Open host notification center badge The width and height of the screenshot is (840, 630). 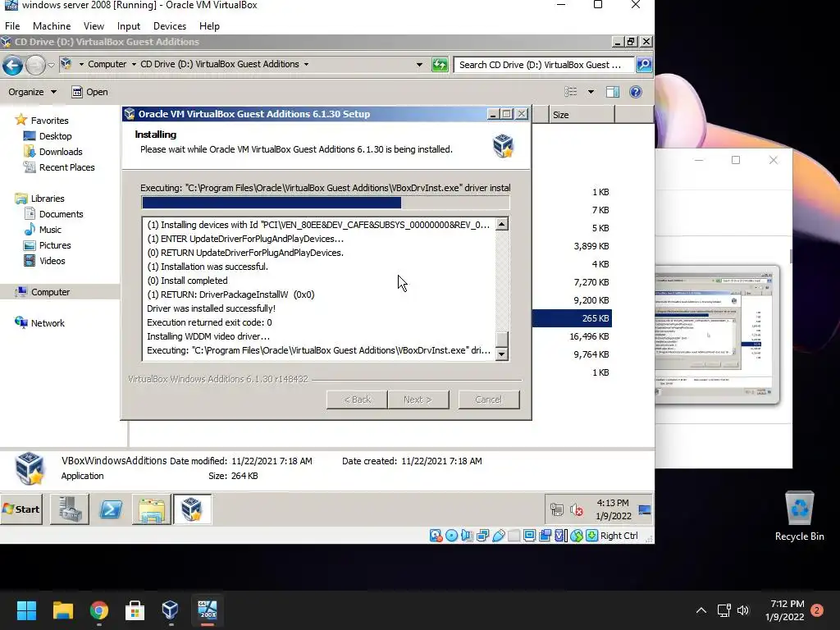click(x=817, y=609)
